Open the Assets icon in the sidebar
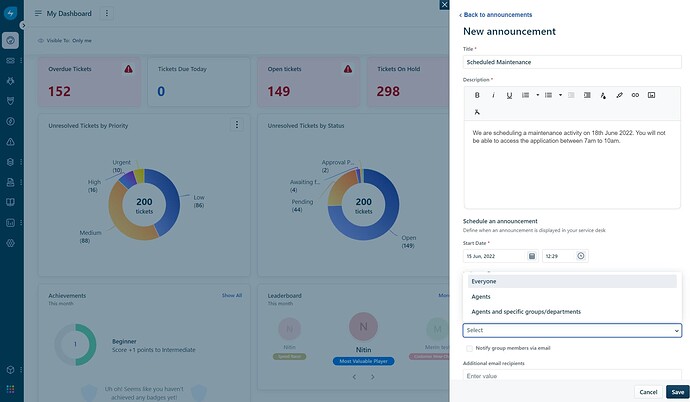Screen dimensions: 690x402 10,162
